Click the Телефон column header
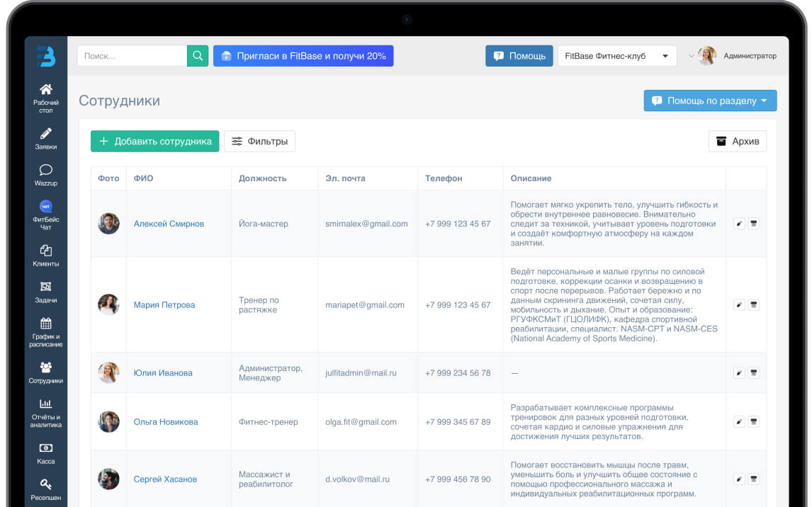The image size is (812, 507). point(444,178)
